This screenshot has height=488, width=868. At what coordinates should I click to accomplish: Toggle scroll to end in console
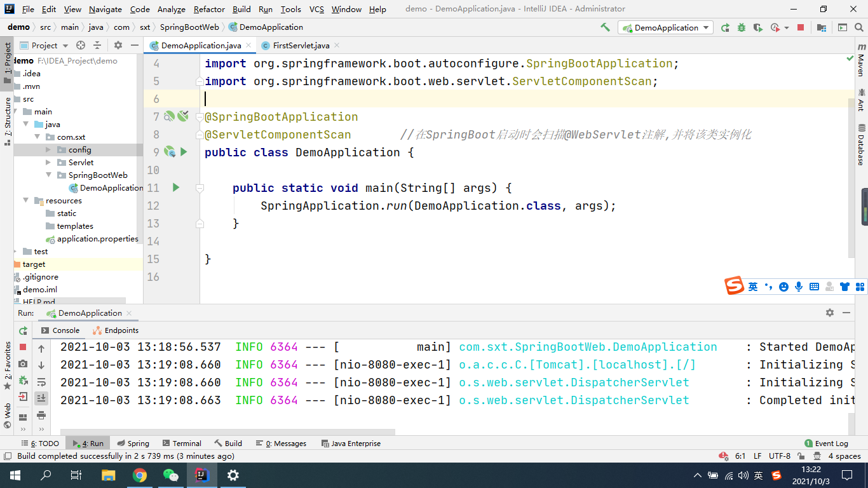pyautogui.click(x=41, y=398)
